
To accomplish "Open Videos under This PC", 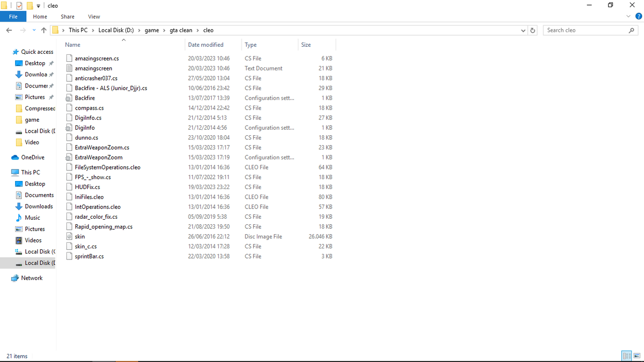I will tap(33, 240).
